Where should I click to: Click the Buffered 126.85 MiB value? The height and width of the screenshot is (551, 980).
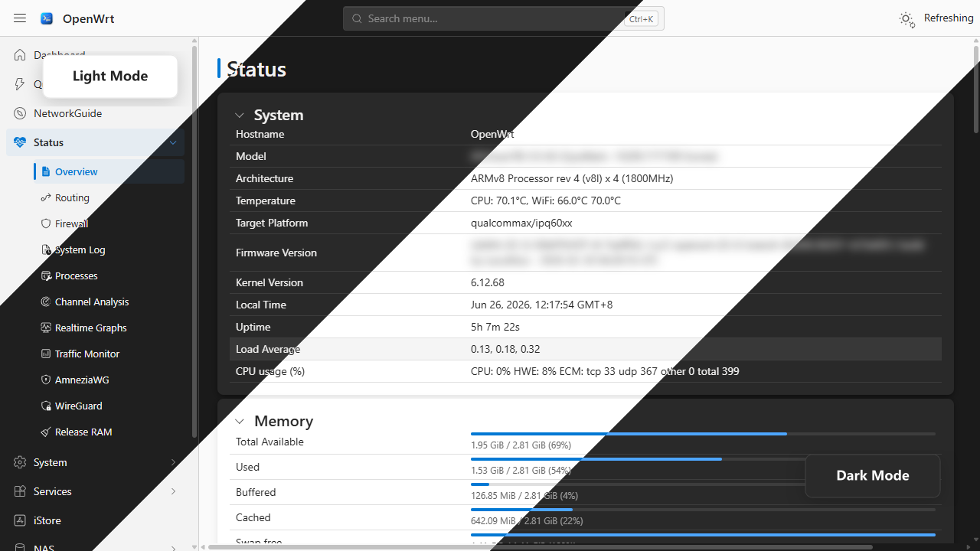(x=524, y=495)
